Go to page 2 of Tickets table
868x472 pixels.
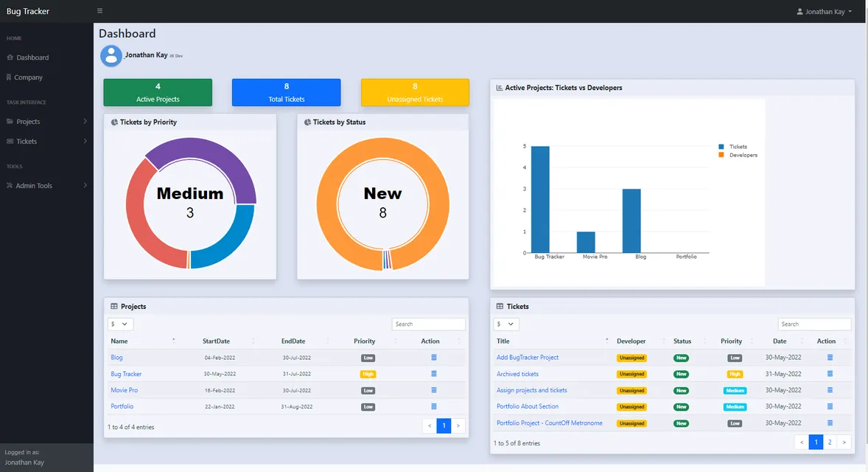coord(830,442)
